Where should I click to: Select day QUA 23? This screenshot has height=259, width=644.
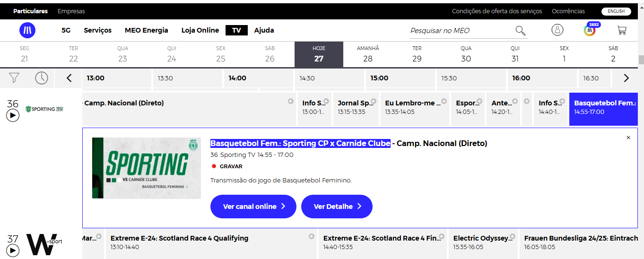click(122, 54)
